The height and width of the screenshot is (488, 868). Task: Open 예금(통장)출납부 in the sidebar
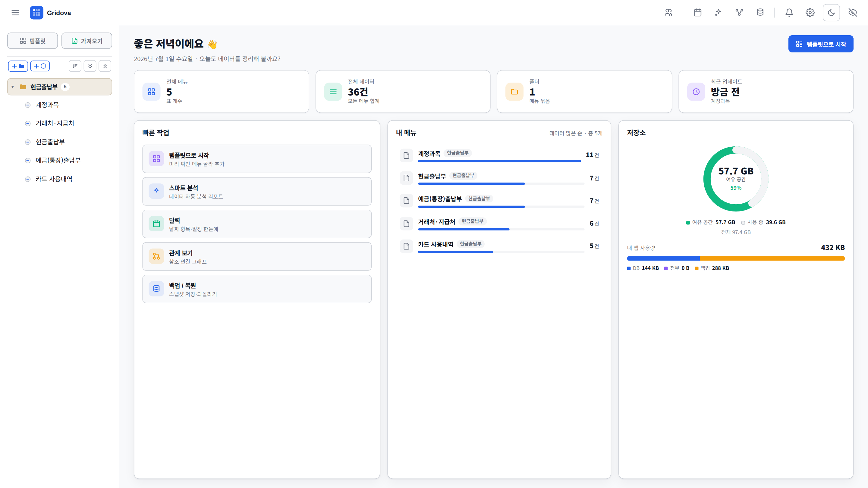58,160
